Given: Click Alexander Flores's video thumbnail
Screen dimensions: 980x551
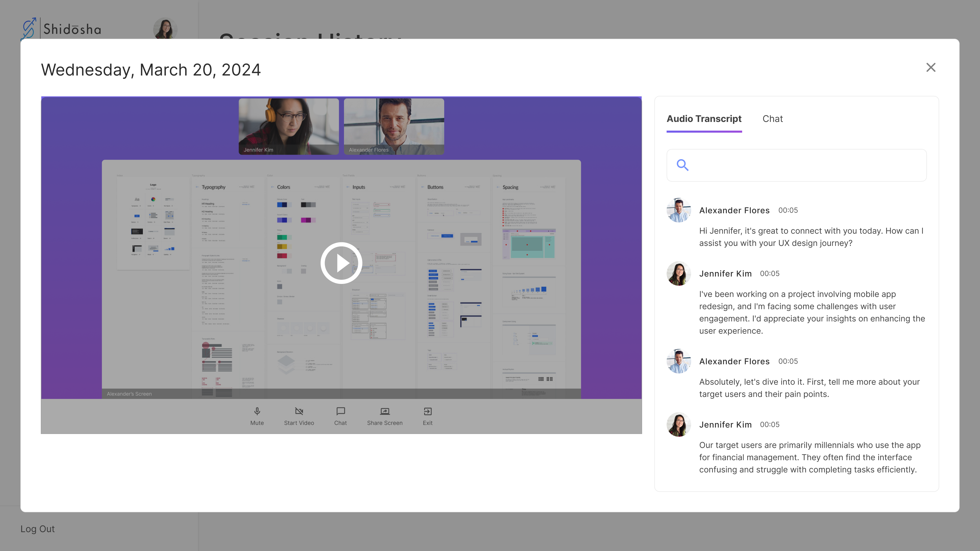Looking at the screenshot, I should 394,126.
